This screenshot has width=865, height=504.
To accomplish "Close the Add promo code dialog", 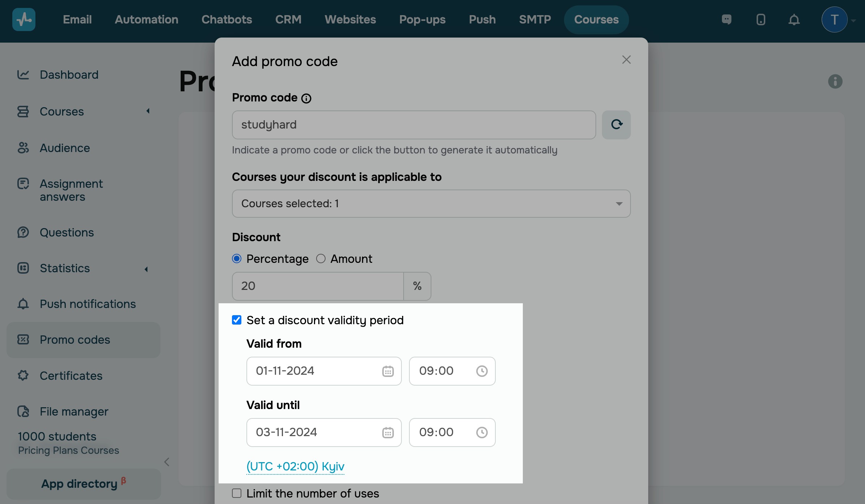I will coord(626,60).
